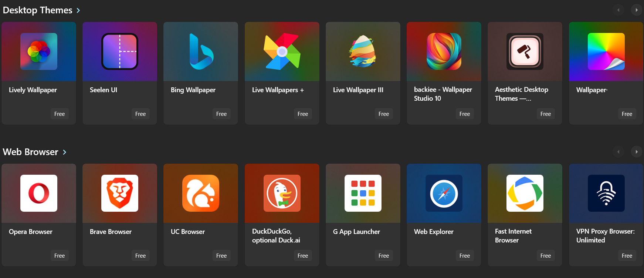The image size is (644, 278).
Task: Get Aesthetic Desktop Themes with Free button
Action: pyautogui.click(x=546, y=114)
